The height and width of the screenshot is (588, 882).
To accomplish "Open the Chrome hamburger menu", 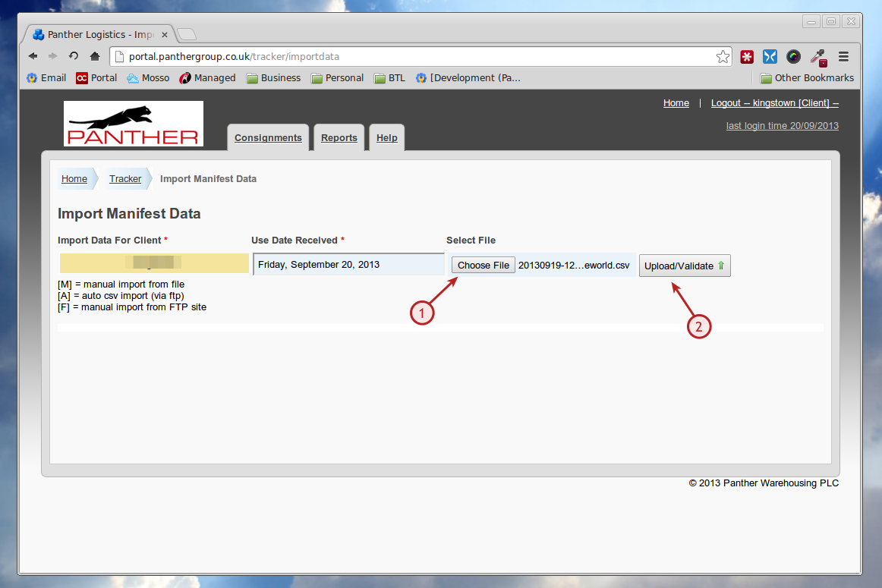I will 843,56.
